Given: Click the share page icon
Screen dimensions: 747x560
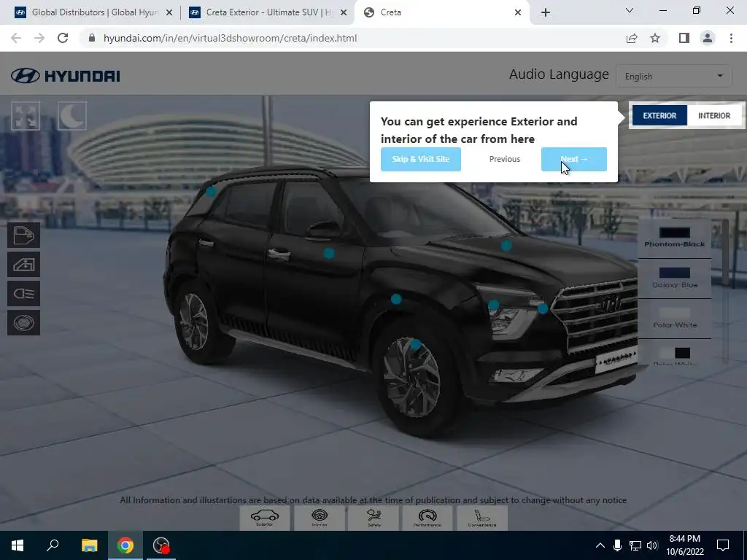Looking at the screenshot, I should (x=632, y=38).
